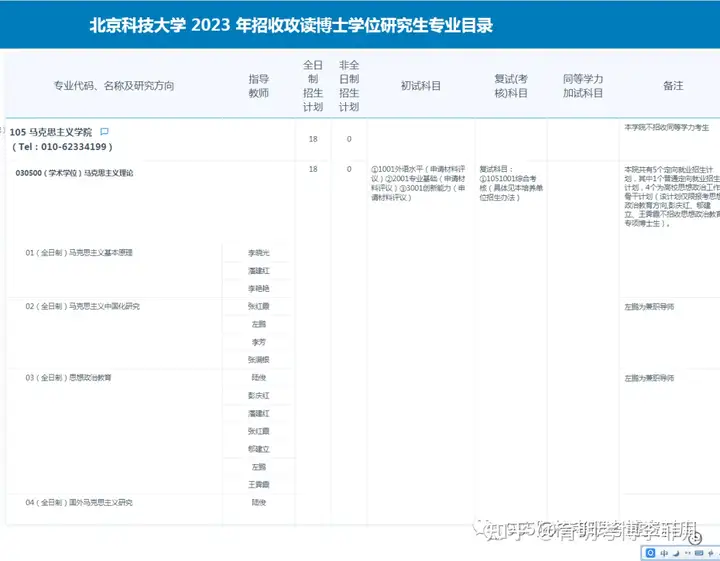Select direction 02（全日制）马克思主义中国化研究
The width and height of the screenshot is (720, 561).
pos(83,306)
